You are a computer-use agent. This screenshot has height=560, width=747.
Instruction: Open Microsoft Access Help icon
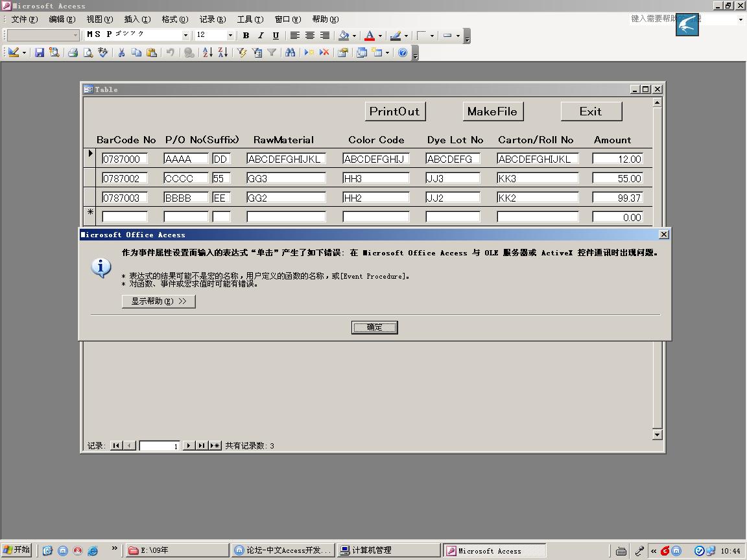403,52
